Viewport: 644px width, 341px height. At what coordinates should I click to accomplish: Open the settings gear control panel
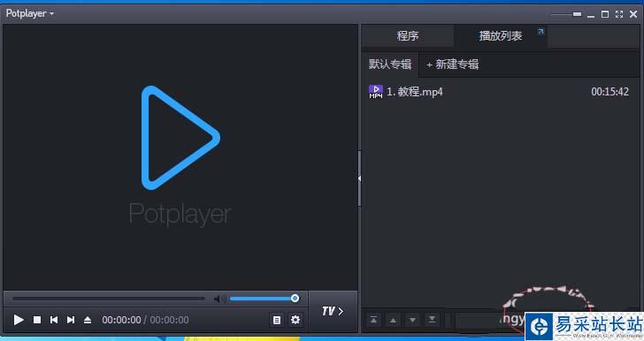pyautogui.click(x=295, y=320)
